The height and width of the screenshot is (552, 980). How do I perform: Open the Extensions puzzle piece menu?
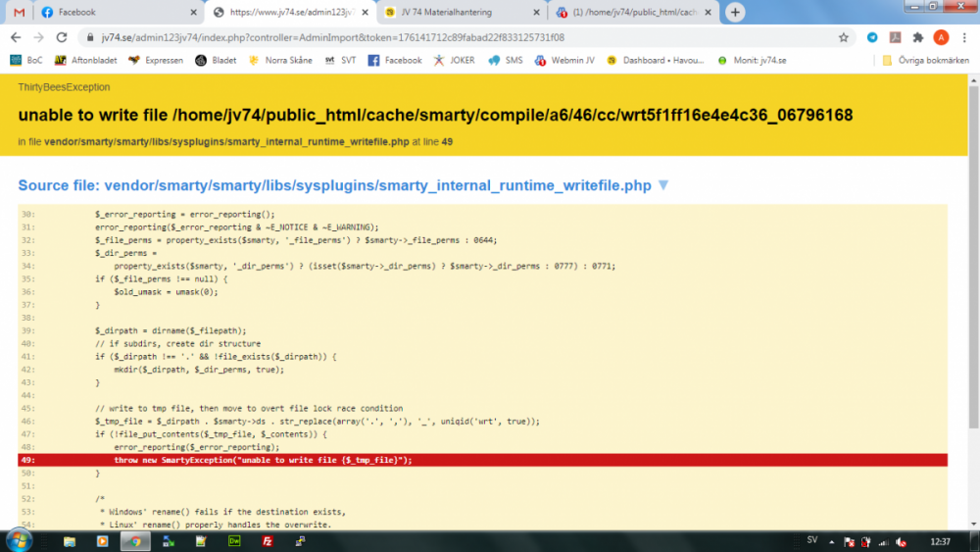pos(918,37)
